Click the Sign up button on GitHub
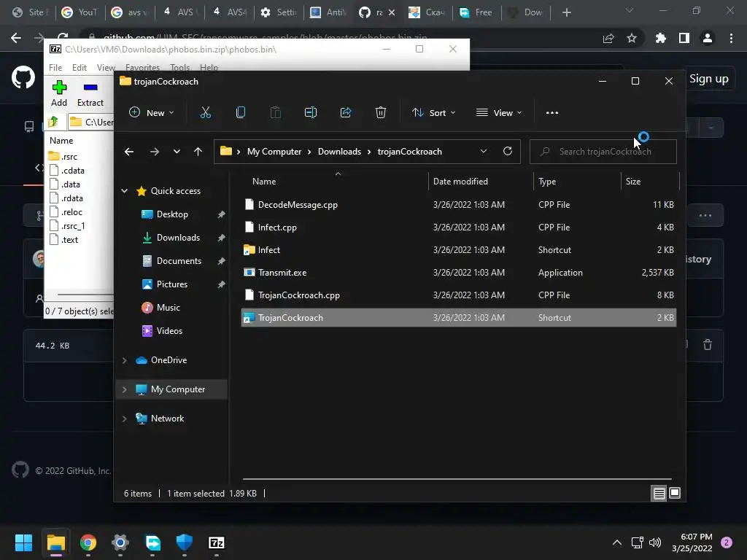Image resolution: width=747 pixels, height=560 pixels. [x=708, y=79]
